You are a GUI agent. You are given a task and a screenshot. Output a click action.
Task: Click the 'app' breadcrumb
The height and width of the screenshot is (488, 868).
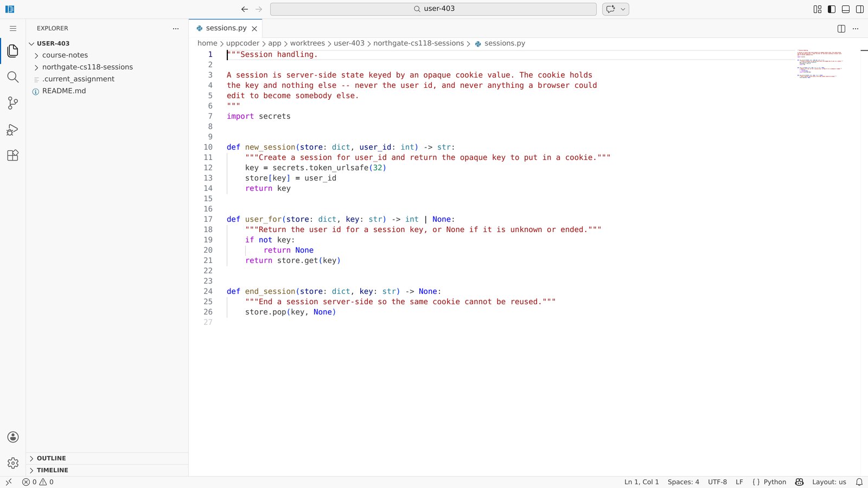275,43
